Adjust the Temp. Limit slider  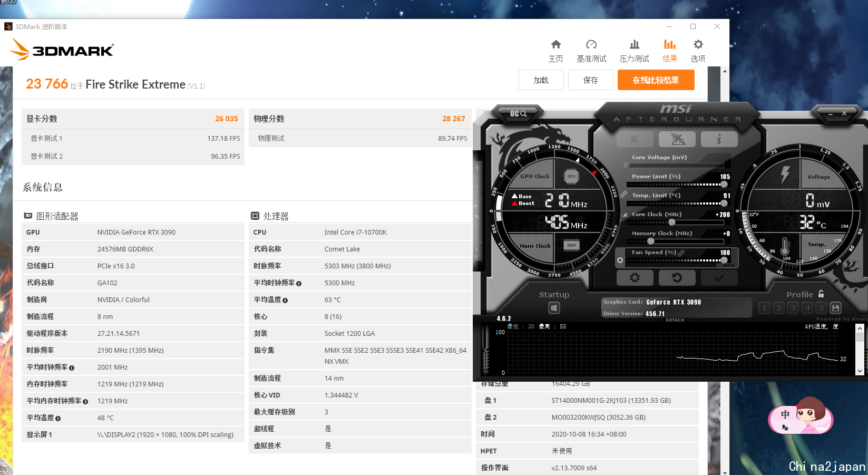678,203
